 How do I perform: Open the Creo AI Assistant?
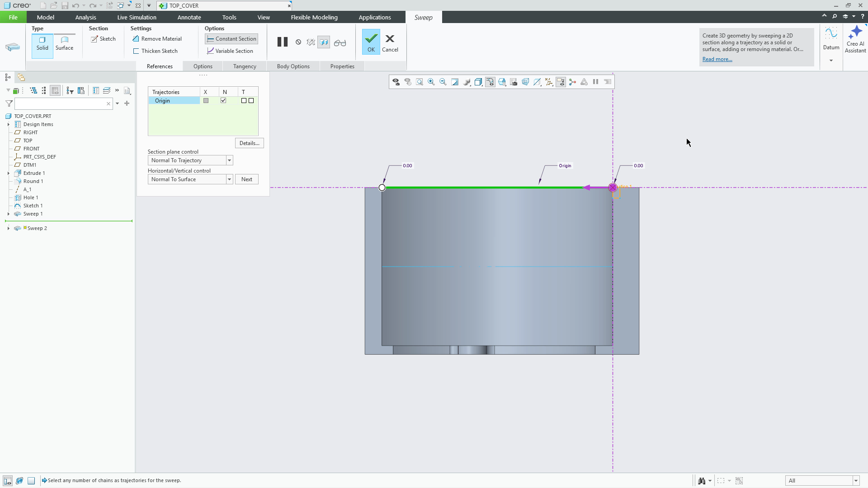(855, 39)
